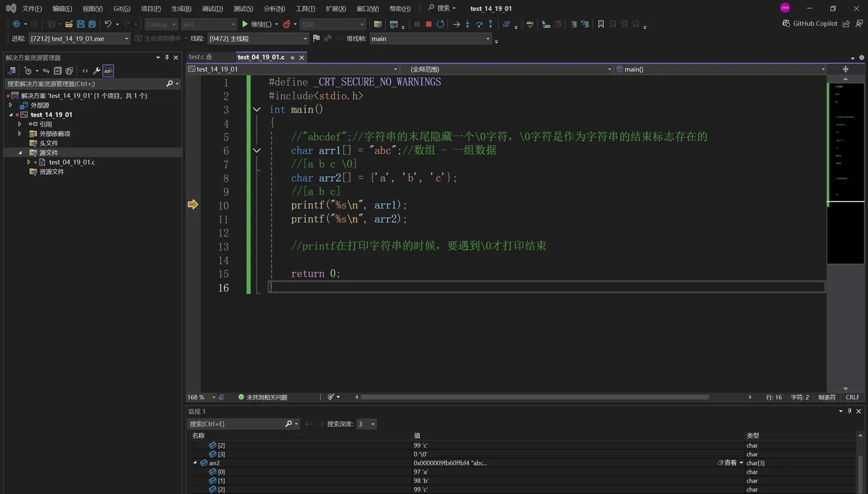Click the Undo arrow icon

(x=108, y=24)
